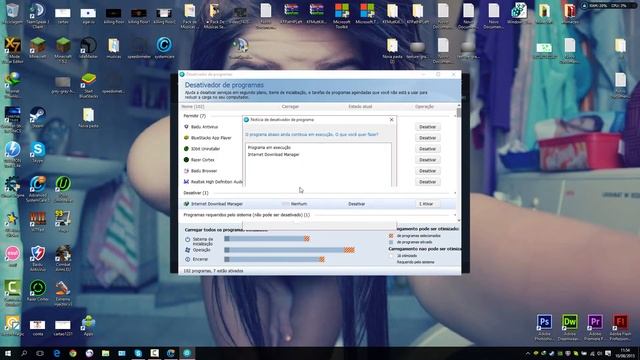This screenshot has height=360, width=640.
Task: Select the Internet Download Manager row
Action: pos(318,204)
